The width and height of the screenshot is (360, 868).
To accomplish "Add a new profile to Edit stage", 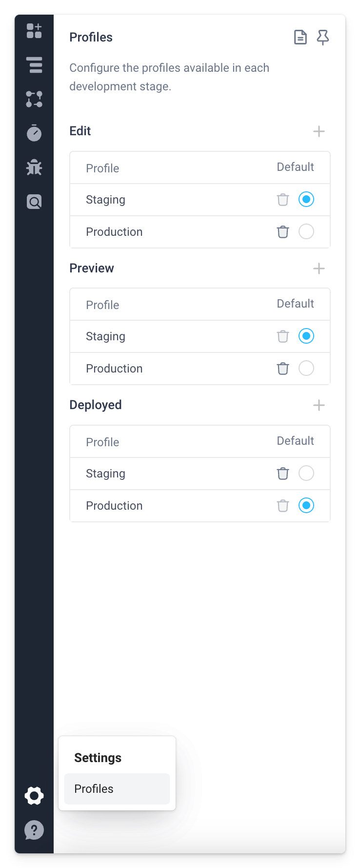I will tap(319, 131).
